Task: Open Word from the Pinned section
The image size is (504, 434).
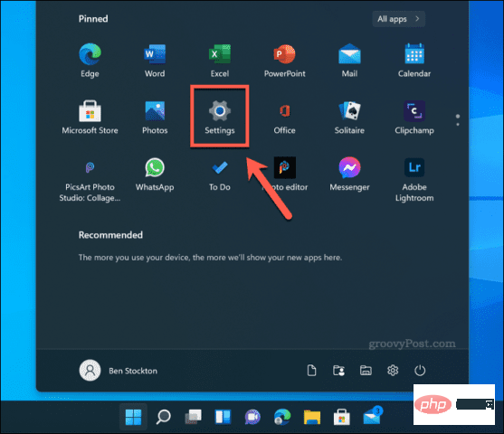Action: [x=155, y=61]
